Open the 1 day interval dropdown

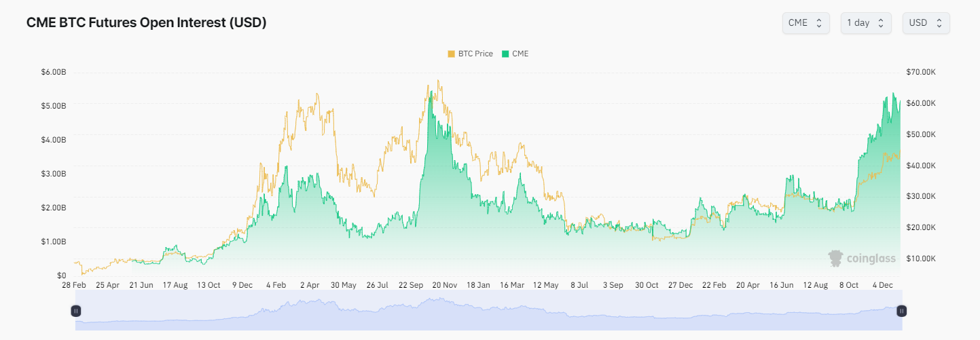(866, 22)
